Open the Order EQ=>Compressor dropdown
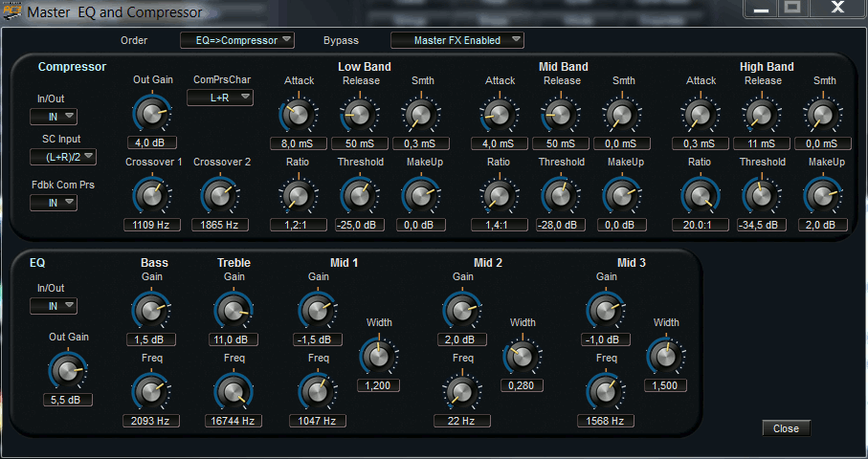The width and height of the screenshot is (868, 459). click(x=237, y=40)
